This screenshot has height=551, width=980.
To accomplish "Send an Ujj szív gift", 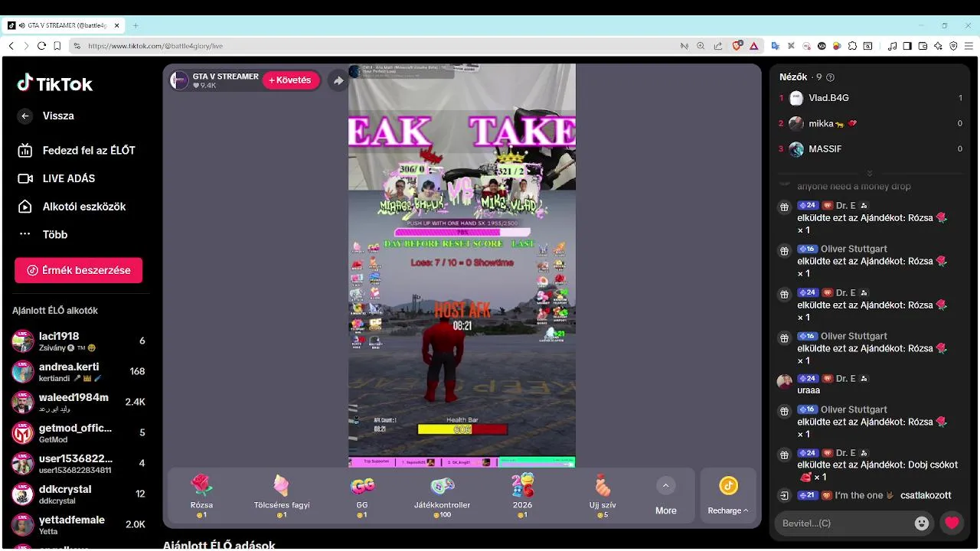I will click(603, 496).
